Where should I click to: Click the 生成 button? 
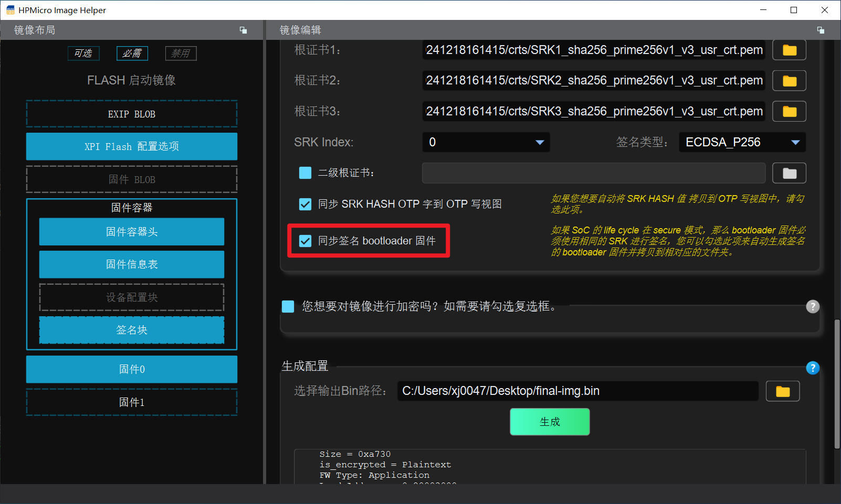click(x=550, y=422)
